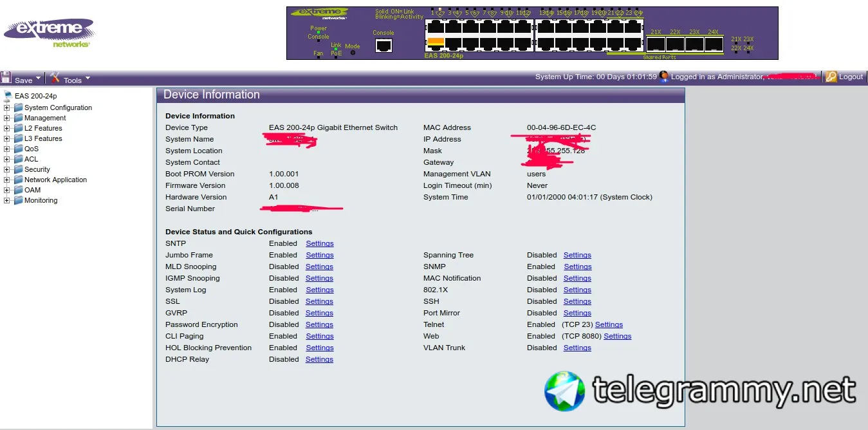Image resolution: width=868 pixels, height=430 pixels.
Task: Click the L3 Features folder icon
Action: click(x=18, y=138)
